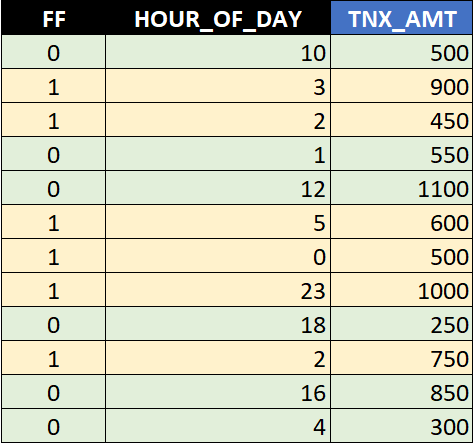
Task: Select the HOUR_OF_DAY cell containing 23
Action: (218, 290)
